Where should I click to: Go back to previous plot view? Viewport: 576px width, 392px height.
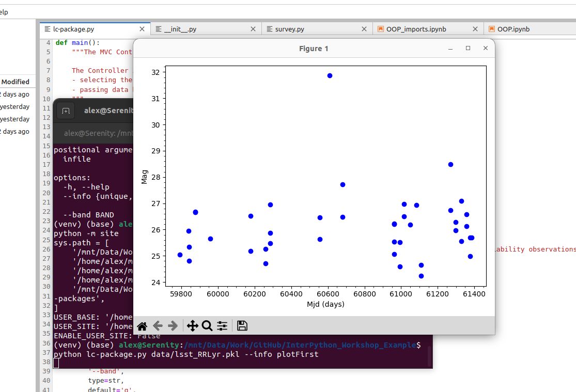(x=158, y=326)
